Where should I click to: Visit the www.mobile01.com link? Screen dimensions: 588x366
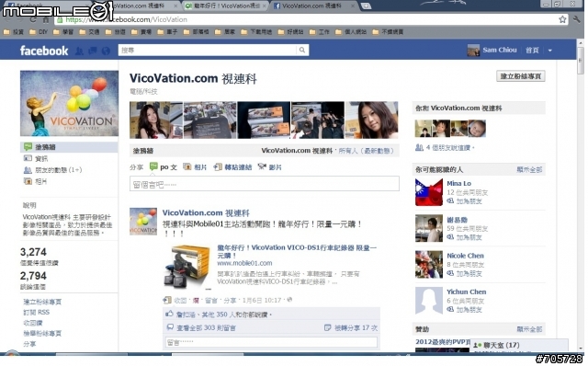click(x=244, y=263)
